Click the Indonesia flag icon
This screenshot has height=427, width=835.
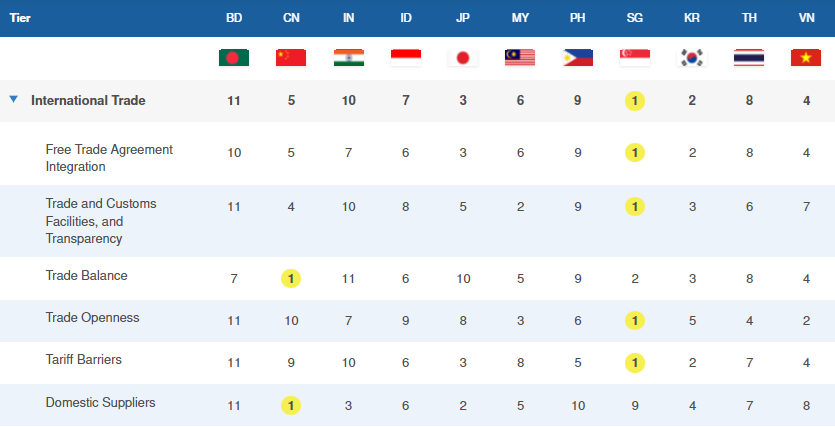tap(405, 58)
